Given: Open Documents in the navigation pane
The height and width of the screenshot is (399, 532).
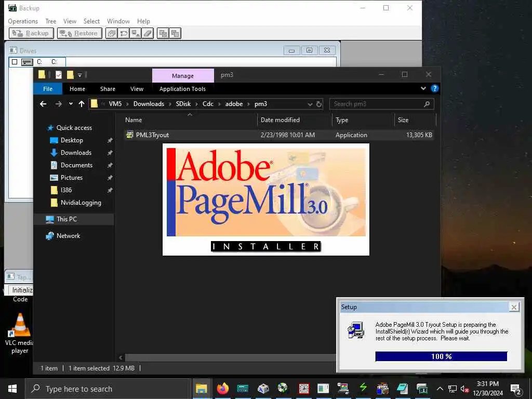Looking at the screenshot, I should coord(76,165).
